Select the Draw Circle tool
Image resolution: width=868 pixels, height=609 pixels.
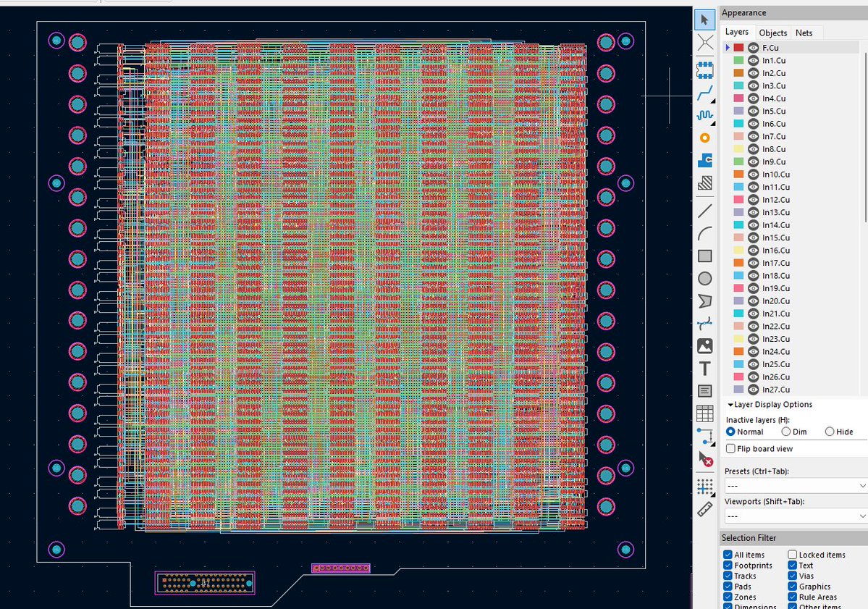pos(704,279)
